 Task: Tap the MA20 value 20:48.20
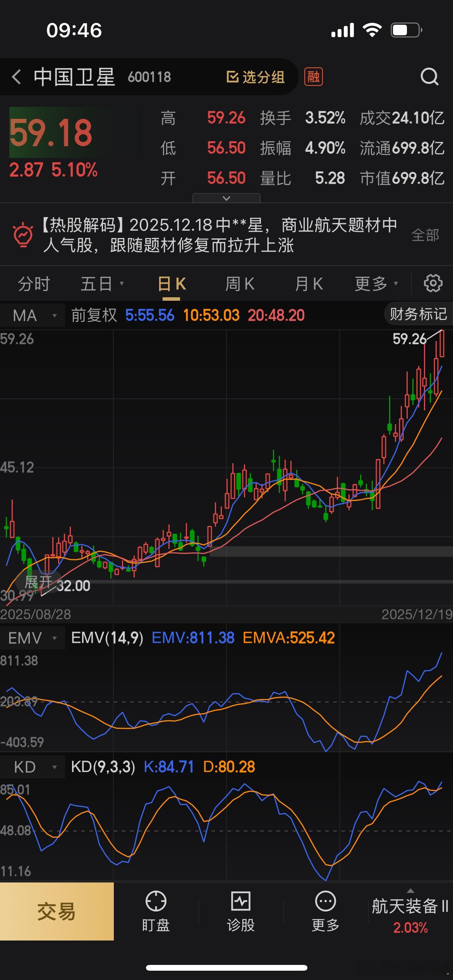[x=276, y=315]
